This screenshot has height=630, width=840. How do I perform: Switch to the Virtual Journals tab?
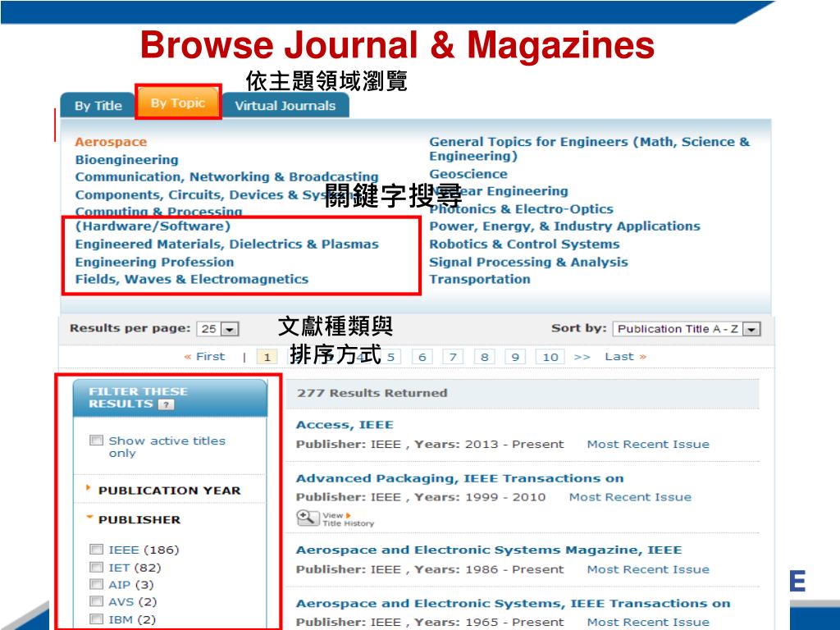pos(285,106)
